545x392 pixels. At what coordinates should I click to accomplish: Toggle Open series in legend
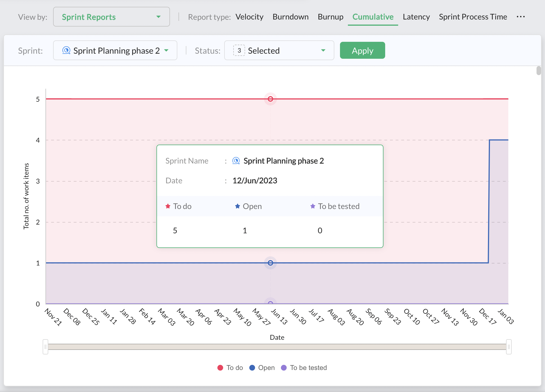pos(262,368)
